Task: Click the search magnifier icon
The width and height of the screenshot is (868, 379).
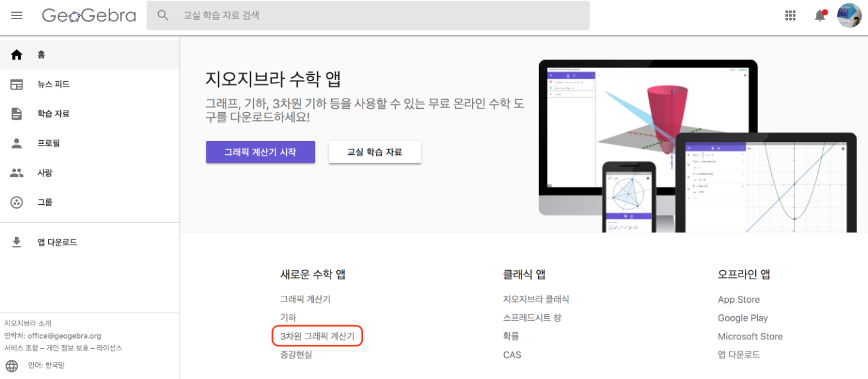Action: (163, 15)
